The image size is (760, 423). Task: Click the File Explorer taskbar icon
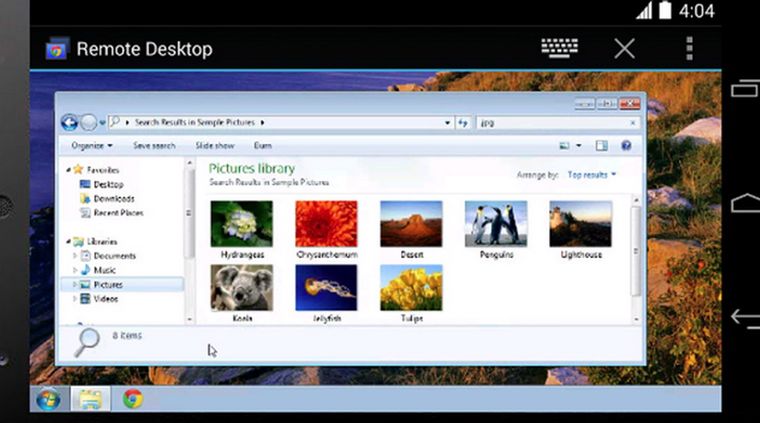tap(91, 400)
